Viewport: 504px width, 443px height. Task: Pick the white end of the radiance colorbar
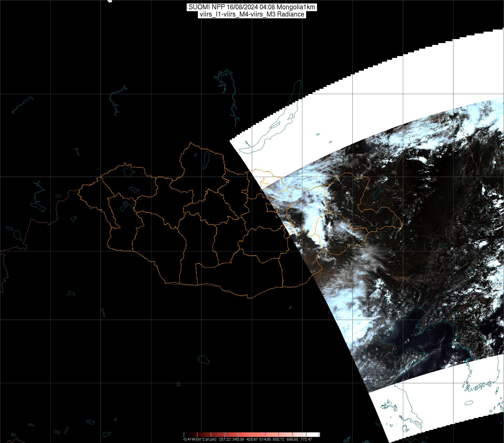coord(316,434)
